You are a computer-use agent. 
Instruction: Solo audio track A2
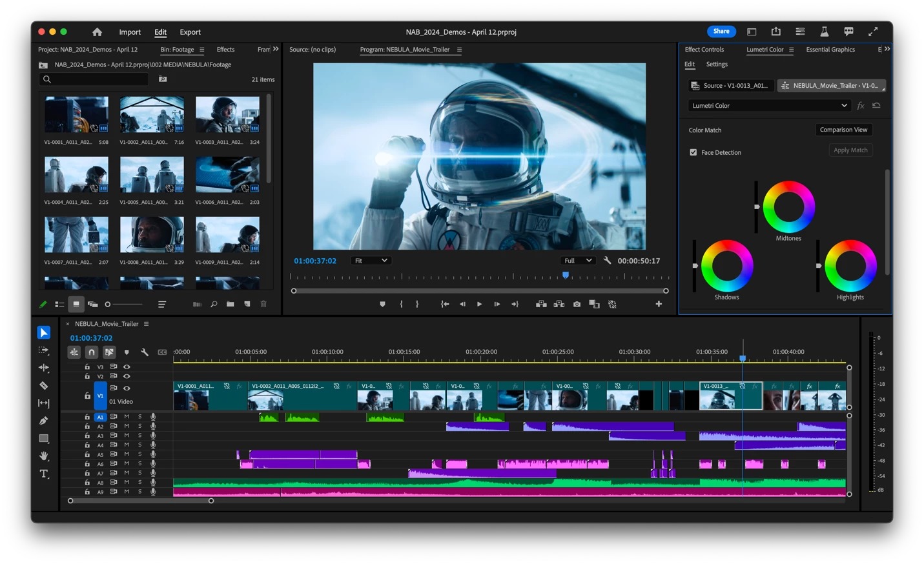click(139, 426)
